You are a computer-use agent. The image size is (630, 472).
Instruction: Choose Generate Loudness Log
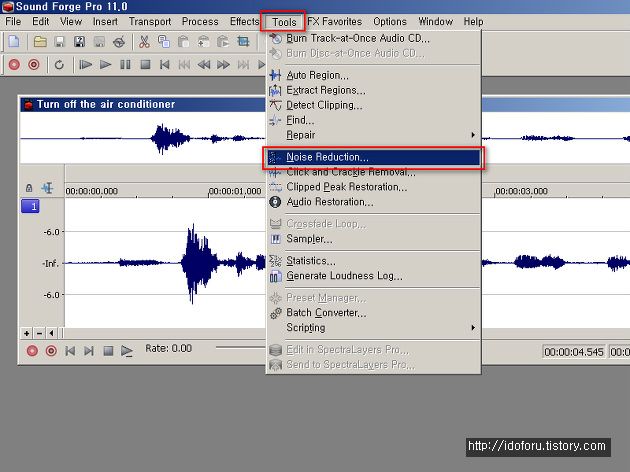[374, 276]
